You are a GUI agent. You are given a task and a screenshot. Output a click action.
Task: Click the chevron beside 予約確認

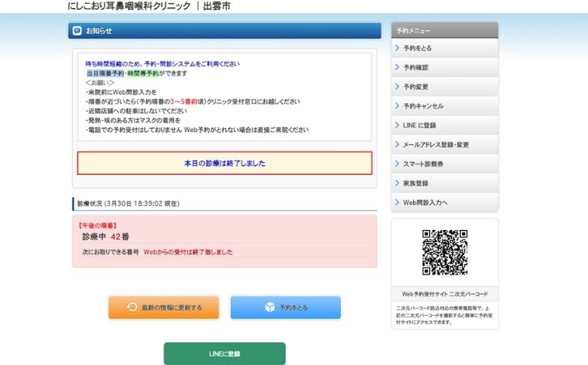point(397,67)
